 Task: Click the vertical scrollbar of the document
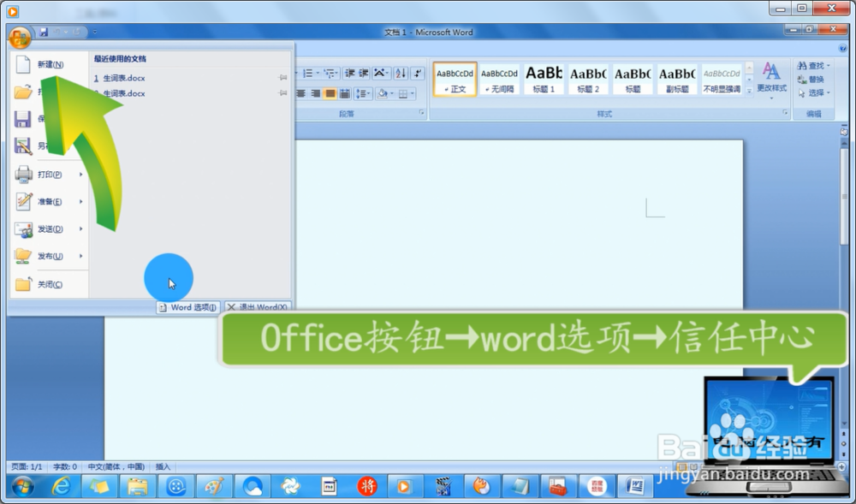[x=844, y=196]
